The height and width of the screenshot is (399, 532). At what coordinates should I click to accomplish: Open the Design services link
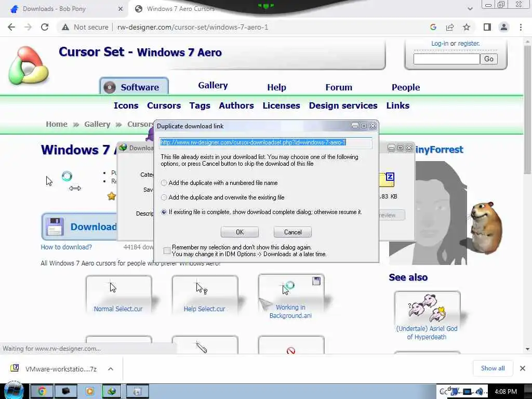pyautogui.click(x=343, y=105)
